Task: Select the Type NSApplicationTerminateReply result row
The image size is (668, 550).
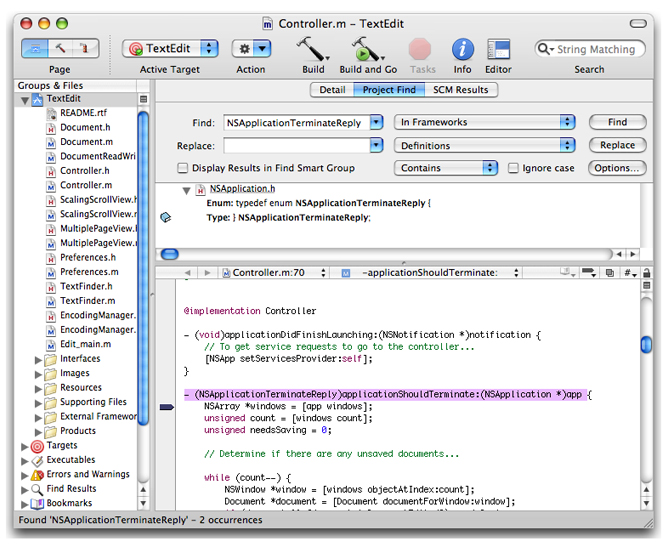Action: tap(288, 218)
